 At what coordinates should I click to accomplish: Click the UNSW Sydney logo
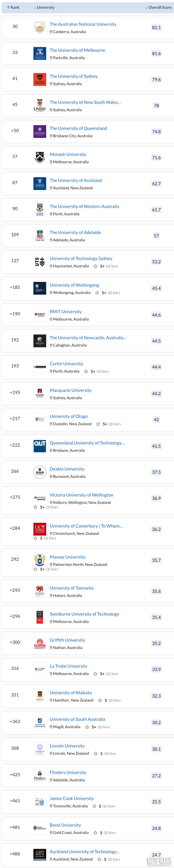tap(40, 105)
